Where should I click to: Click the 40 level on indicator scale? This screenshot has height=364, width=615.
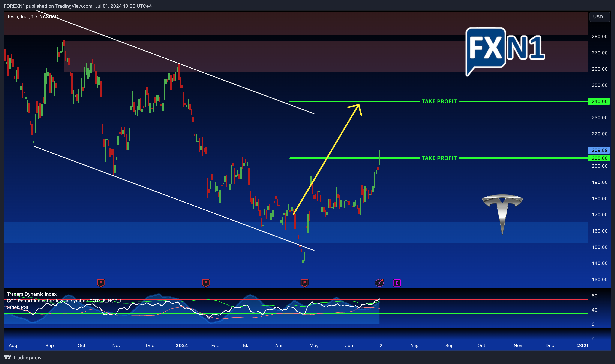tap(594, 310)
